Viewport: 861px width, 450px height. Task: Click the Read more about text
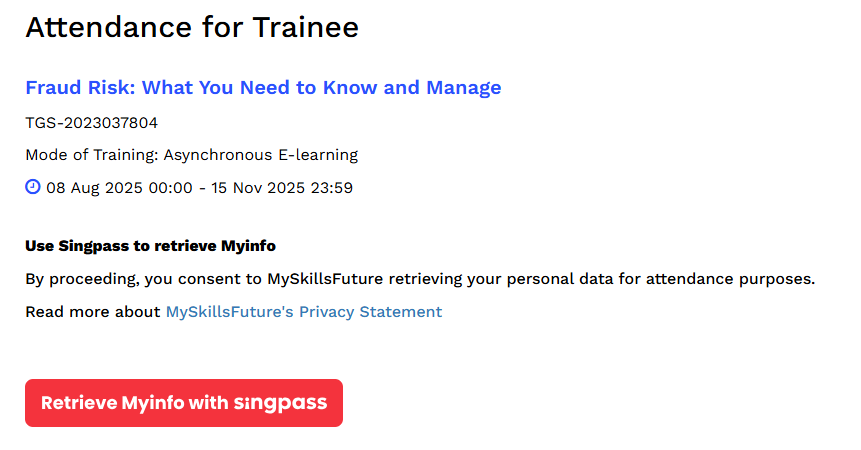click(93, 312)
